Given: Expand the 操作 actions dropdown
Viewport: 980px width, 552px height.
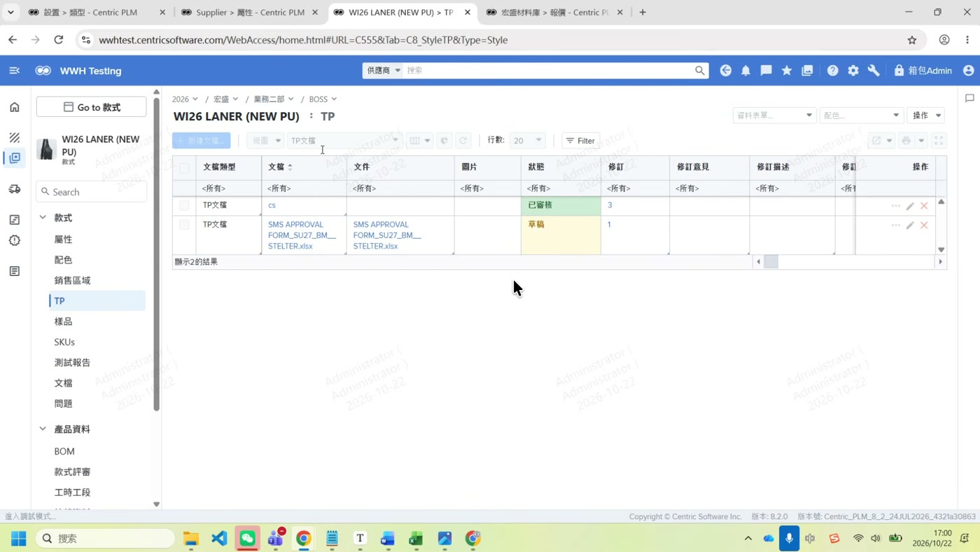Looking at the screenshot, I should point(926,116).
